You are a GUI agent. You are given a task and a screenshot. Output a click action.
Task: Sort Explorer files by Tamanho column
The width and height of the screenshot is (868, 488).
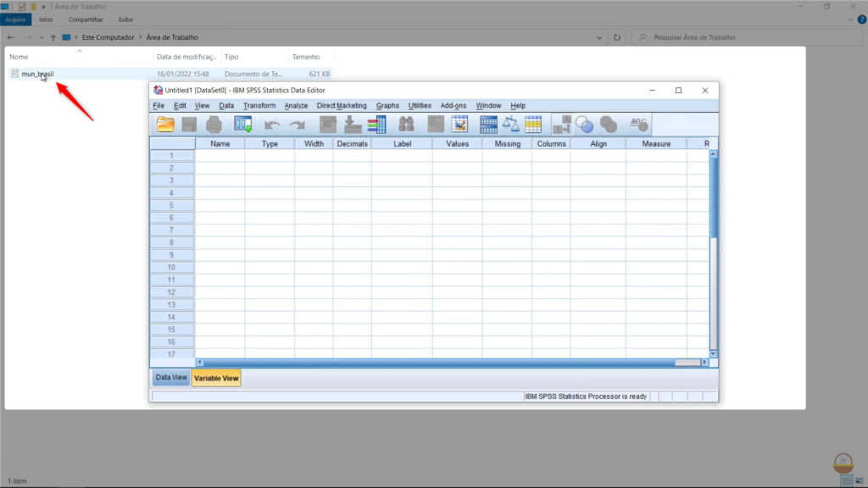pos(311,57)
